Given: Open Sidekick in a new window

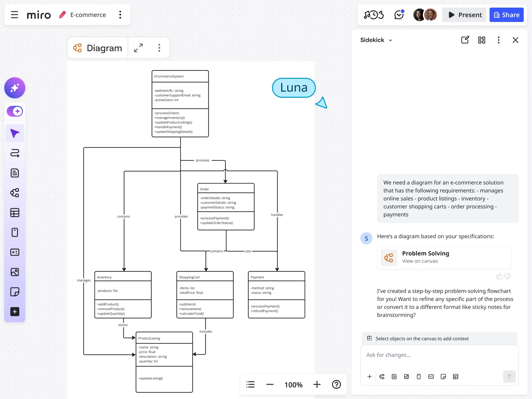Looking at the screenshot, I should click(x=465, y=40).
